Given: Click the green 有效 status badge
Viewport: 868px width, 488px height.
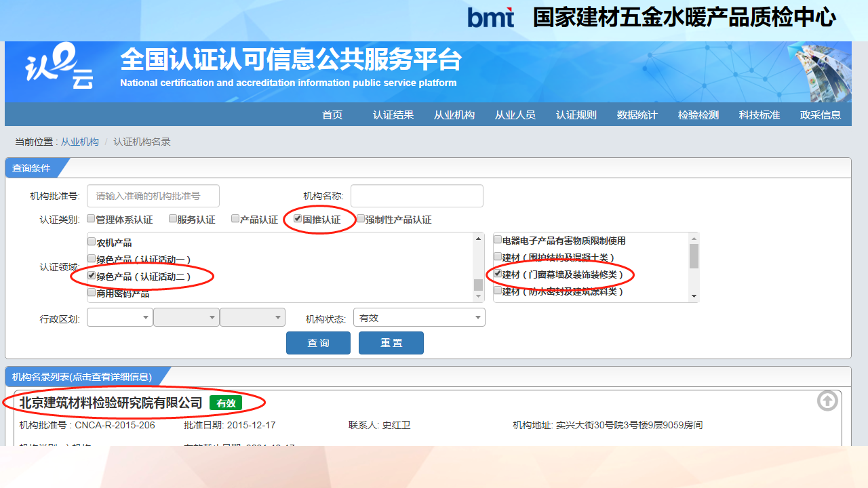Looking at the screenshot, I should click(x=226, y=403).
